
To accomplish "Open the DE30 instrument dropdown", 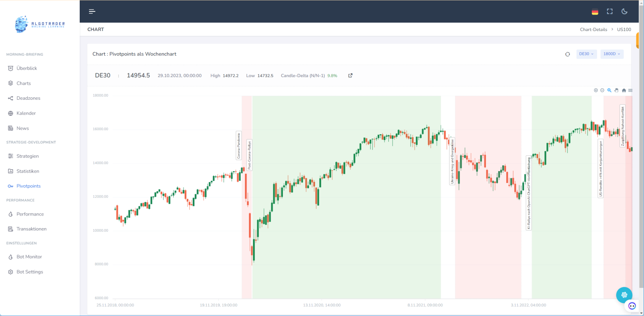I will pyautogui.click(x=586, y=54).
